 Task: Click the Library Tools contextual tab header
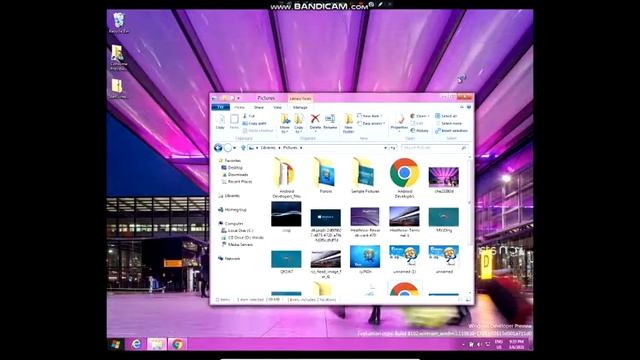tap(300, 98)
